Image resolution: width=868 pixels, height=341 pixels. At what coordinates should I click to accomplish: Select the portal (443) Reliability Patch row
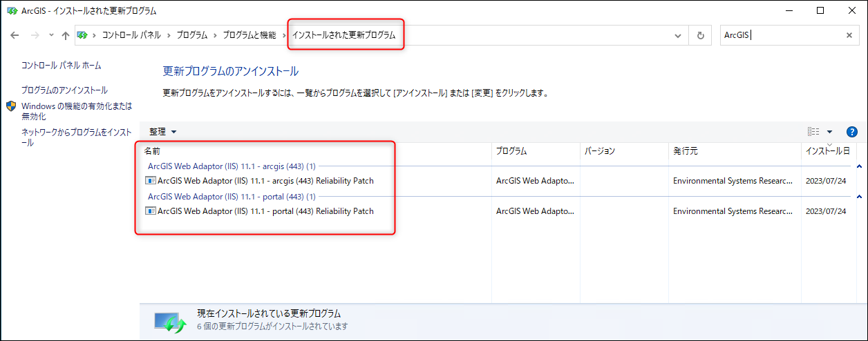point(498,211)
